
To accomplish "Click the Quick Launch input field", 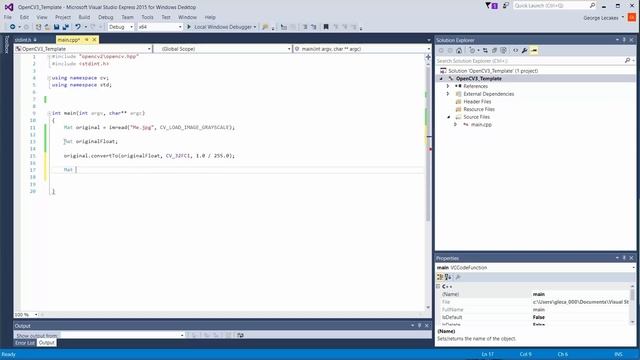I will [x=550, y=6].
